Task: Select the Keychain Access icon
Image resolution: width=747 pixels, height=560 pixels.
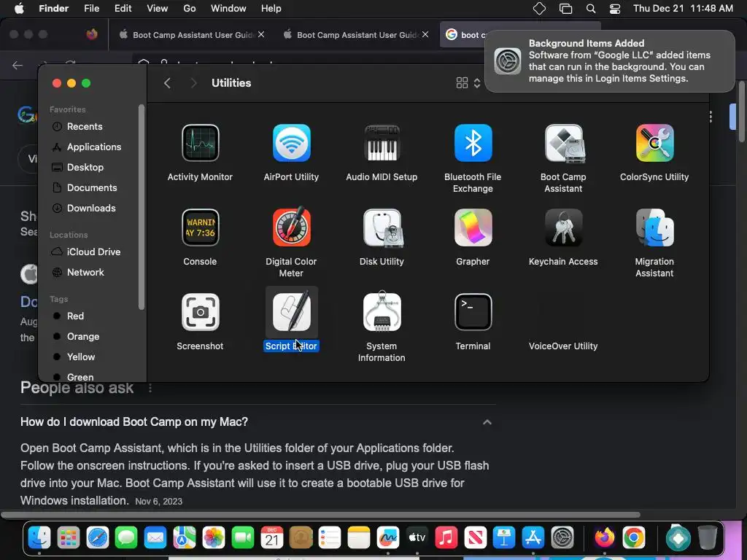Action: pyautogui.click(x=564, y=227)
